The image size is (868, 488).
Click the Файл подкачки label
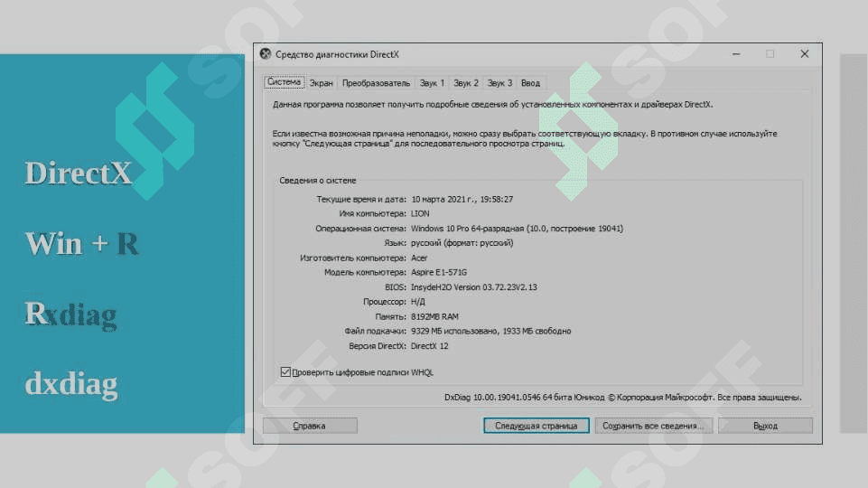375,331
